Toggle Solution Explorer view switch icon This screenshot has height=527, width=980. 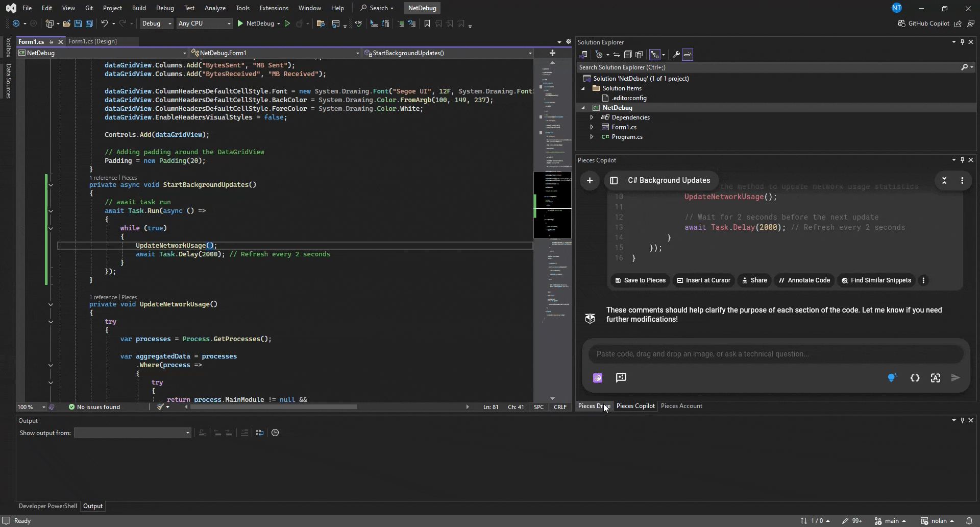[x=584, y=55]
